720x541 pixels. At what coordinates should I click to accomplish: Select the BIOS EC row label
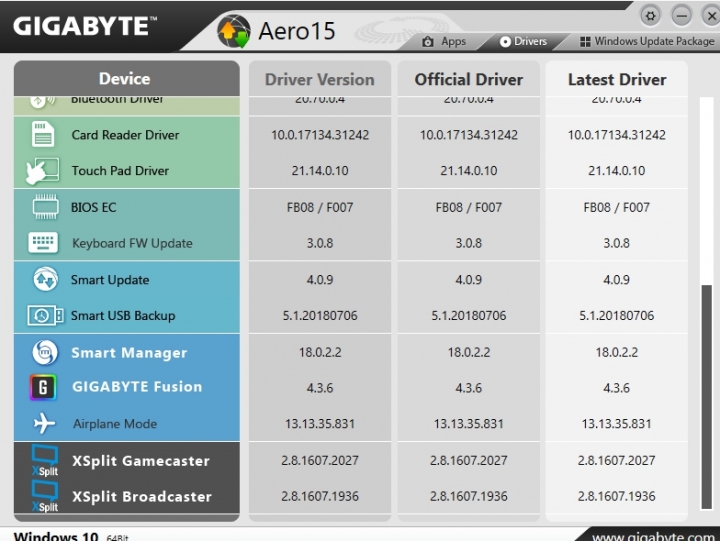(x=94, y=208)
